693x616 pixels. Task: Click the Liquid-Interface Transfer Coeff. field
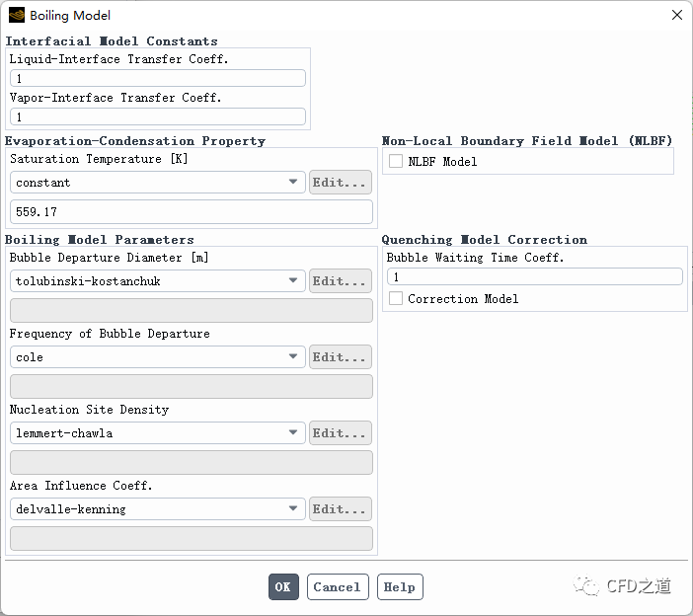click(158, 78)
